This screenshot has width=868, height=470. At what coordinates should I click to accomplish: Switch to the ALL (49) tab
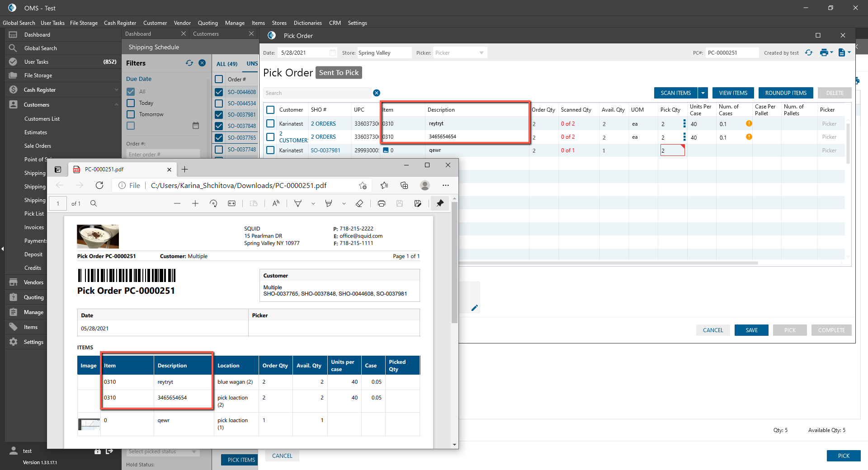click(x=226, y=64)
